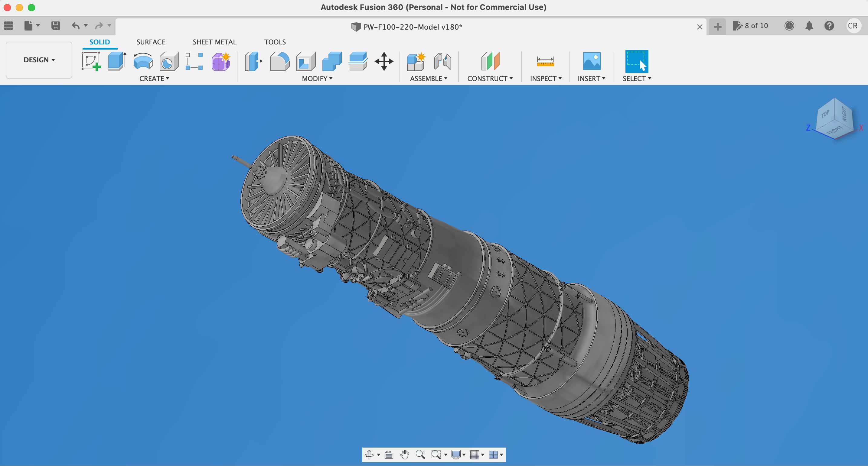This screenshot has height=466, width=868.
Task: Select the Fillet tool
Action: 280,61
